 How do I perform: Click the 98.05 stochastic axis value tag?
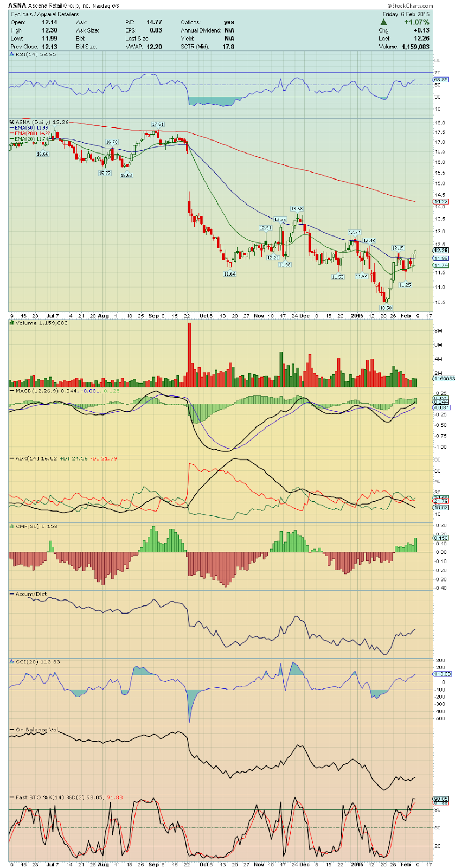[x=441, y=799]
